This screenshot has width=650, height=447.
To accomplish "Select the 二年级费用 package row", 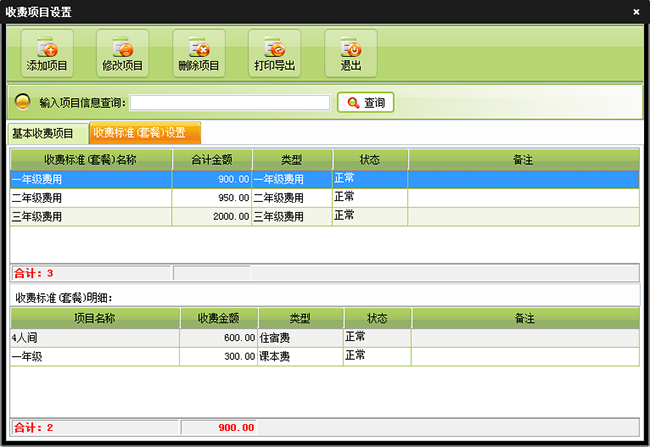I will click(x=90, y=198).
